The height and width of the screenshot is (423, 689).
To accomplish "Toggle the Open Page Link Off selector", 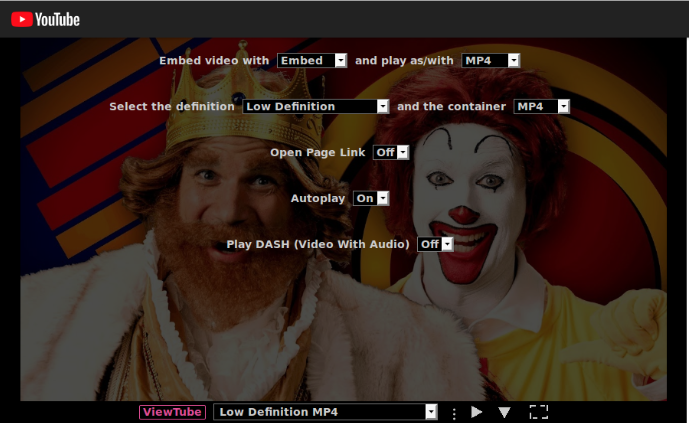I will click(x=391, y=152).
